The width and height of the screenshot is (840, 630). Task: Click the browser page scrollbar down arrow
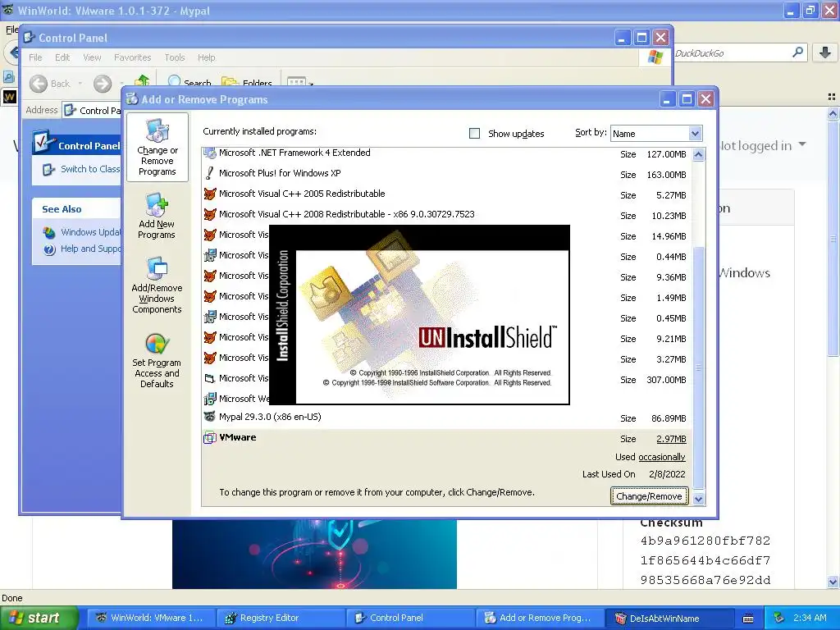[x=833, y=582]
